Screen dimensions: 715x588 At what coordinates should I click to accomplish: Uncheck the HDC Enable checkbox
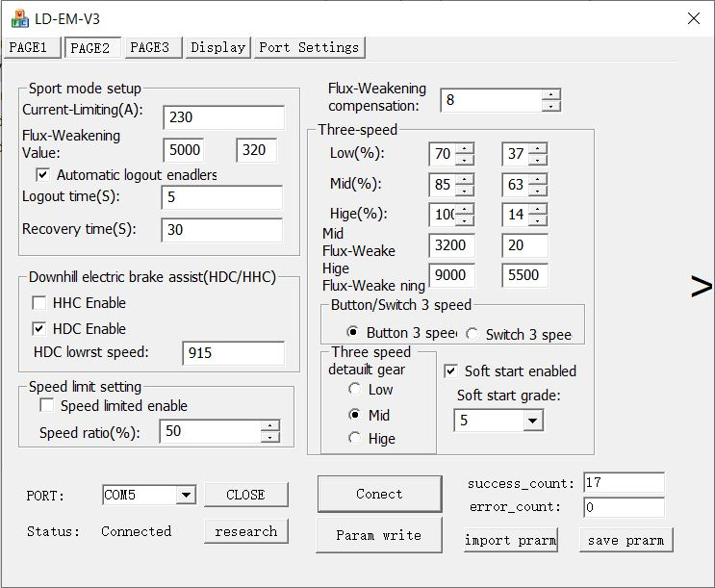coord(40,329)
